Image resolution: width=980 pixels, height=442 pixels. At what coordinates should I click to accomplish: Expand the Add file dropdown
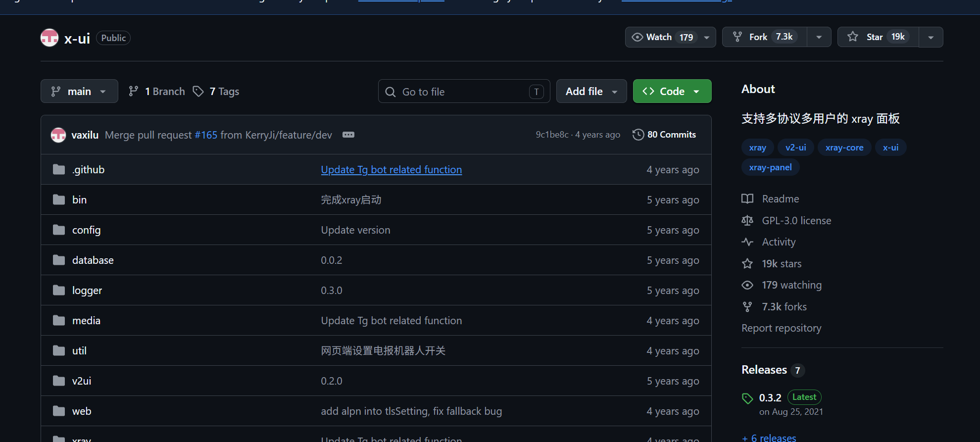(591, 91)
